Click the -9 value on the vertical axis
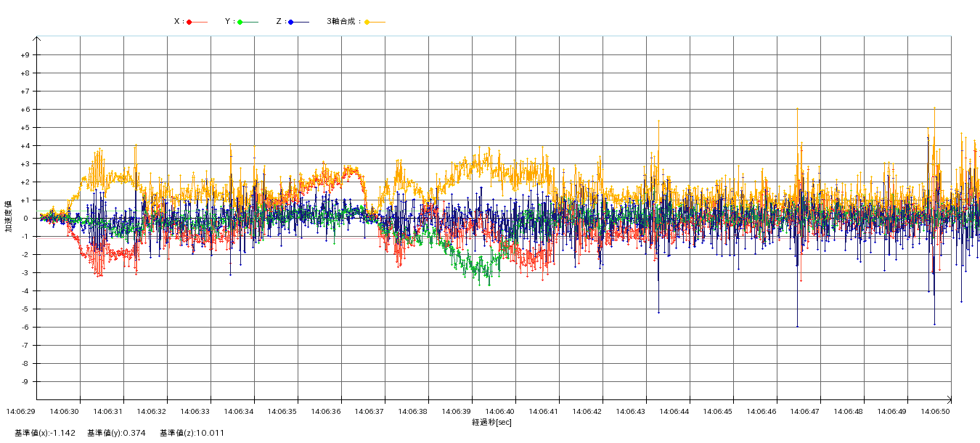The image size is (980, 443). (x=25, y=382)
